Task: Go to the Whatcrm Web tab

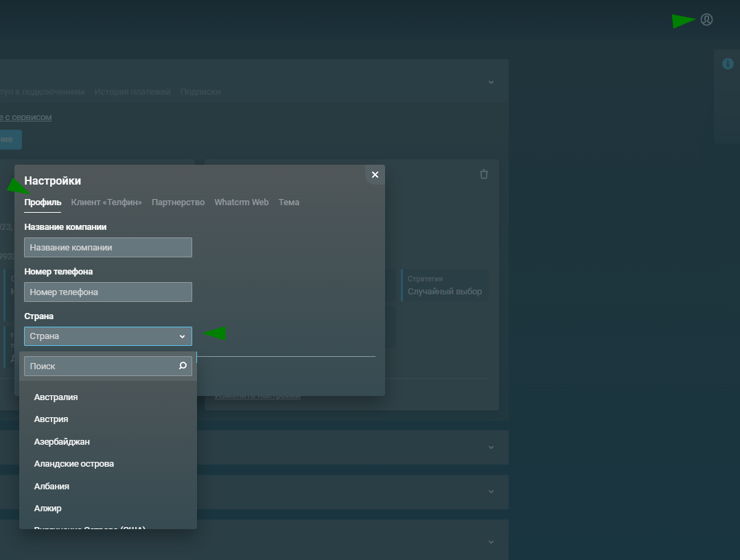Action: (x=241, y=202)
